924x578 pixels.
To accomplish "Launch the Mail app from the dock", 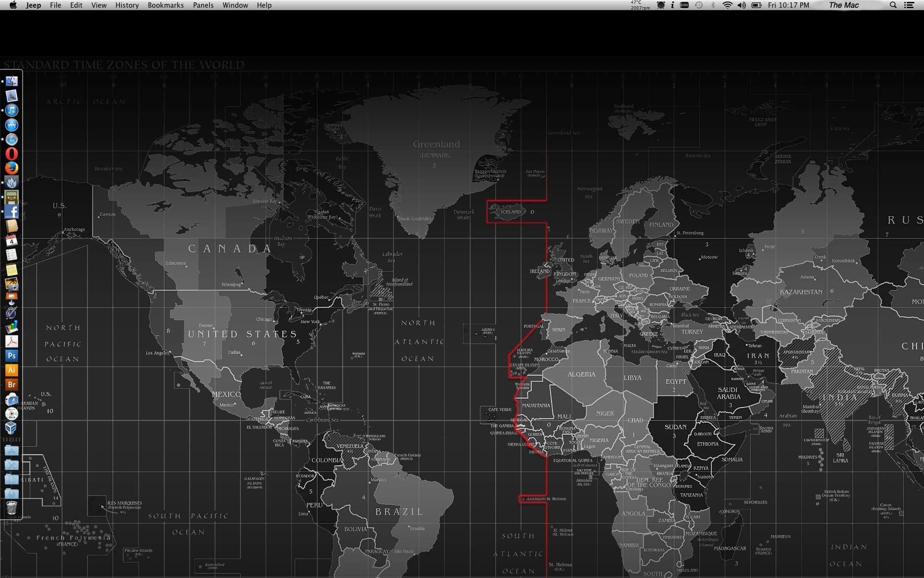I will (x=12, y=96).
